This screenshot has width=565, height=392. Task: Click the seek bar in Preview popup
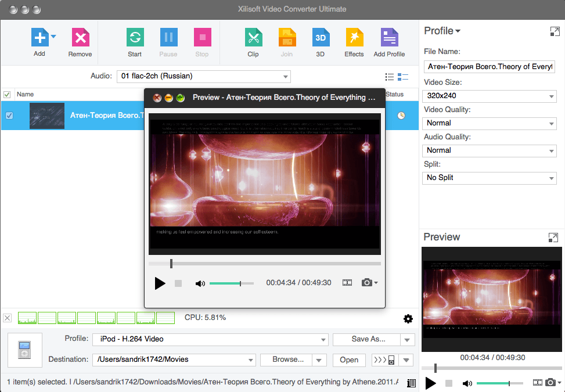(x=265, y=264)
